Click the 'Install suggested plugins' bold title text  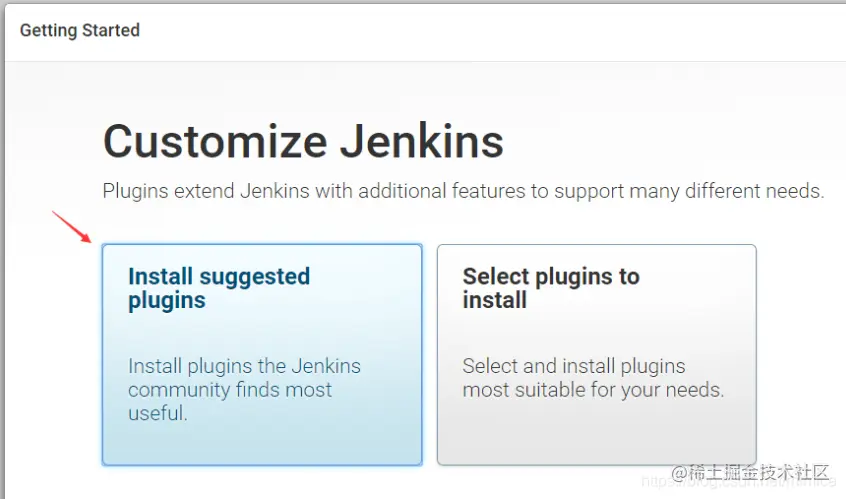pos(219,277)
